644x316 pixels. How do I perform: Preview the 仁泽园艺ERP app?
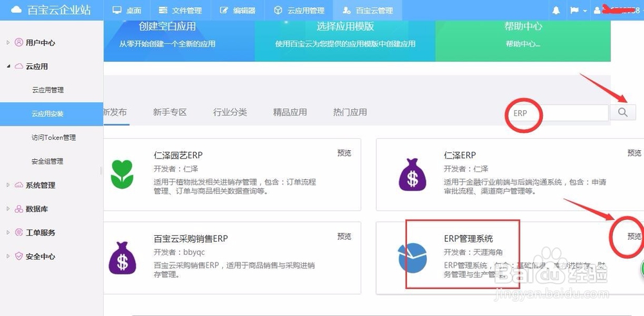pyautogui.click(x=344, y=153)
